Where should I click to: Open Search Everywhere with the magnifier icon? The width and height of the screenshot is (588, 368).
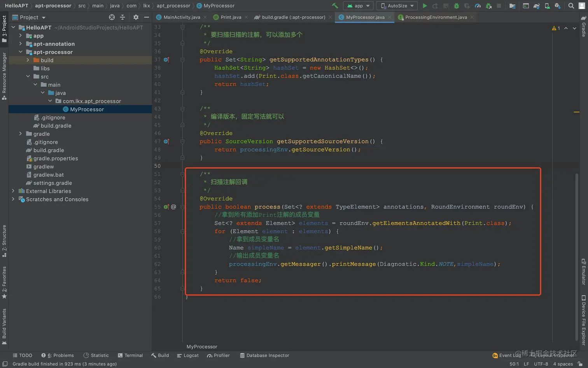[x=570, y=6]
